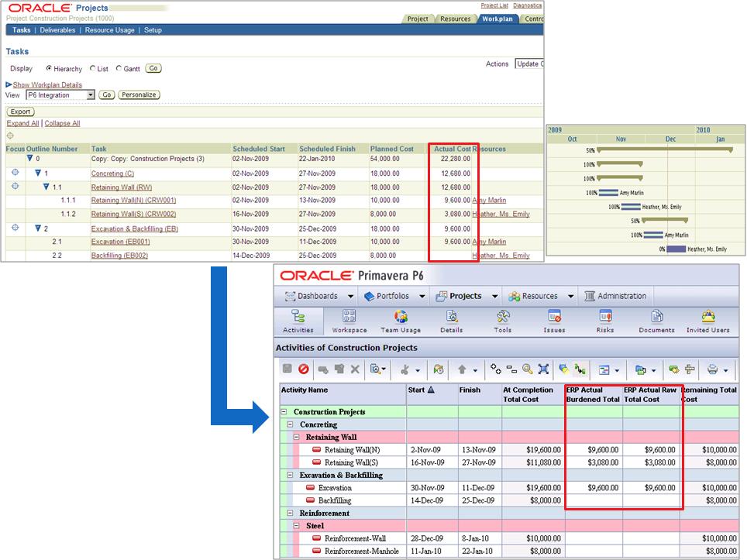
Task: Collapse task 1.1 Retaining Wall triangle
Action: coord(46,187)
